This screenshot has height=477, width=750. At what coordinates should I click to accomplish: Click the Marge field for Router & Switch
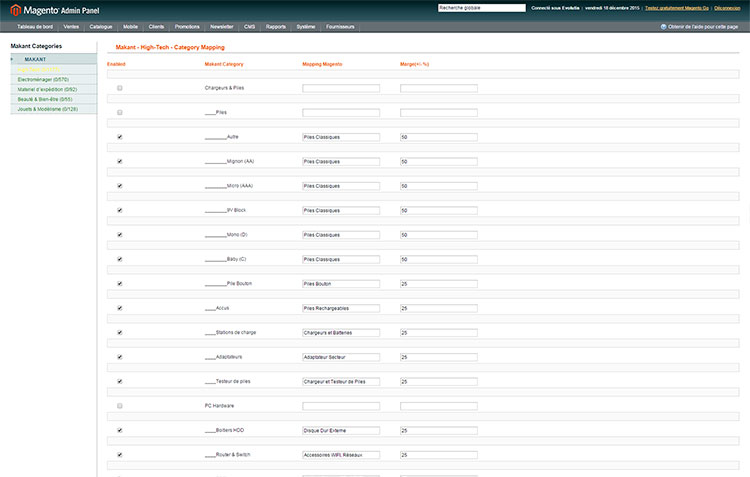tap(439, 455)
